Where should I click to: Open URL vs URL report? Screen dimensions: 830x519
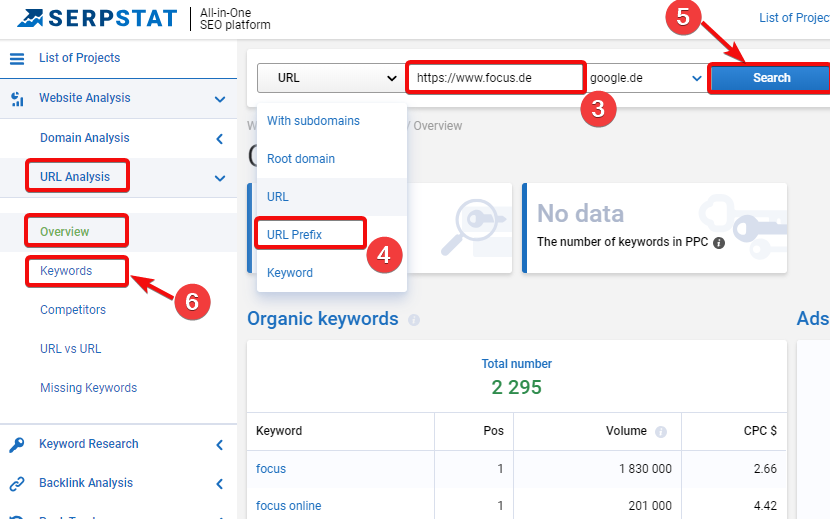pyautogui.click(x=70, y=349)
